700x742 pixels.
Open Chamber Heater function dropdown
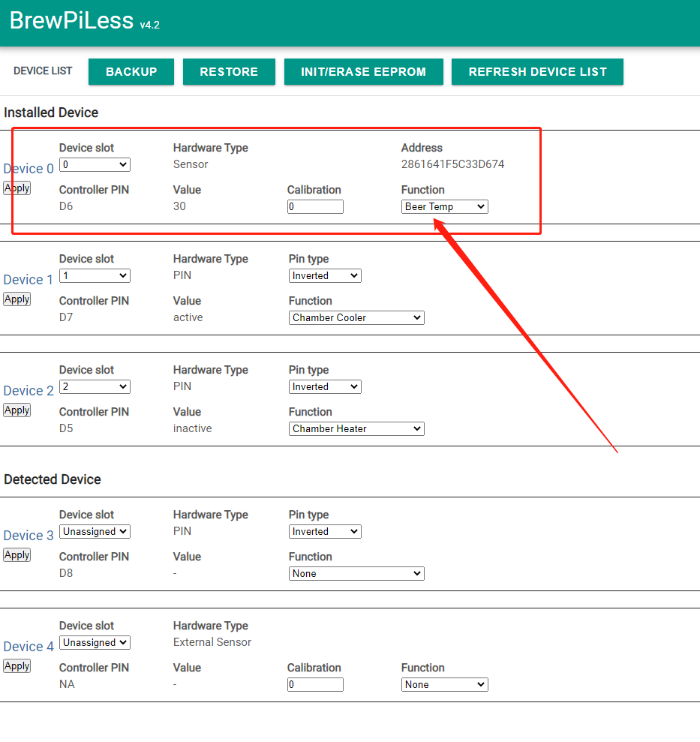click(356, 428)
